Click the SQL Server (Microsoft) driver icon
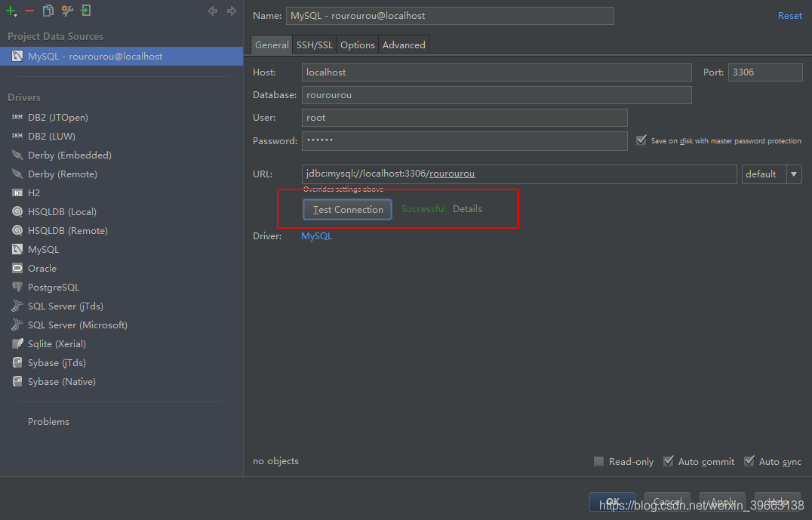Image resolution: width=812 pixels, height=520 pixels. [17, 325]
